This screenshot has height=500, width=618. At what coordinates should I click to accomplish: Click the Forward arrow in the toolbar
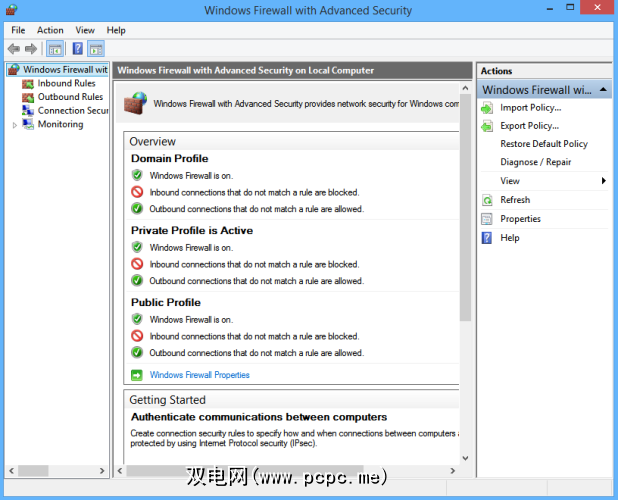pos(31,49)
